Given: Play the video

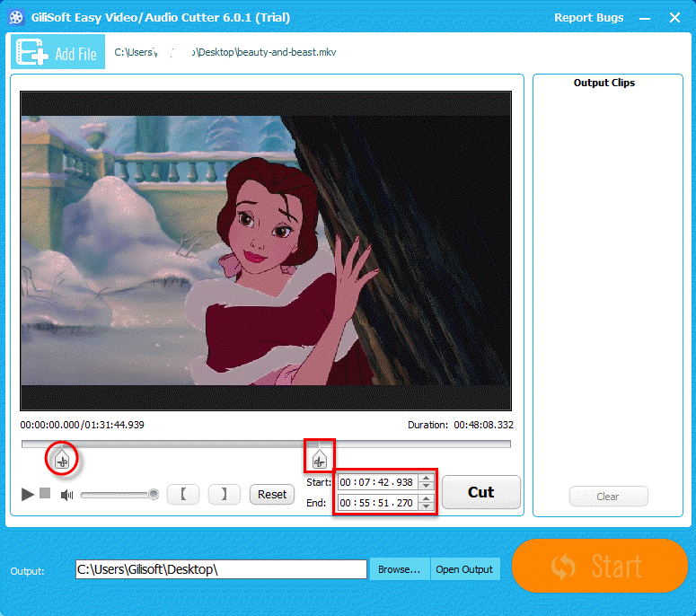Looking at the screenshot, I should click(28, 494).
